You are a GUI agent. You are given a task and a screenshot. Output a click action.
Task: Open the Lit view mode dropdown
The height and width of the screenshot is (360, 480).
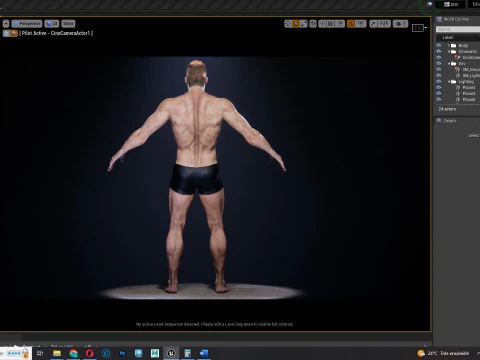[x=52, y=24]
